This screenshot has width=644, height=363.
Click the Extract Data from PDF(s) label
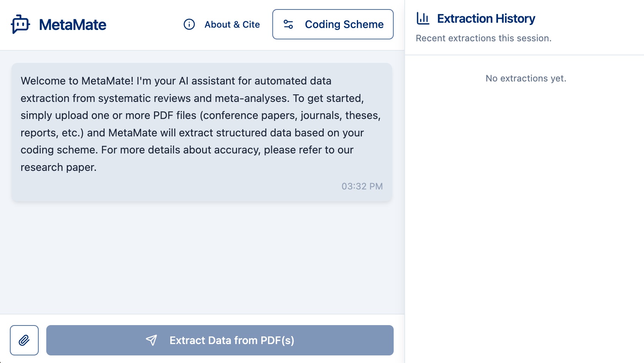click(x=232, y=340)
